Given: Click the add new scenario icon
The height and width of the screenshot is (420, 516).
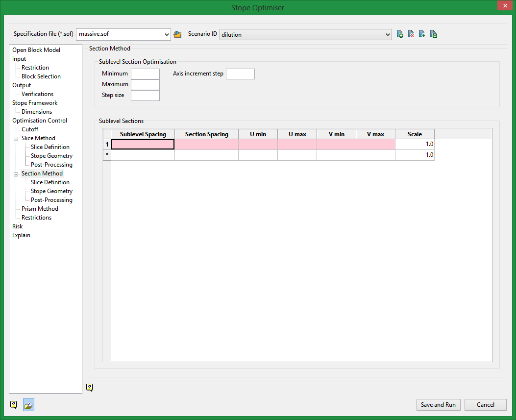Looking at the screenshot, I should tap(400, 34).
